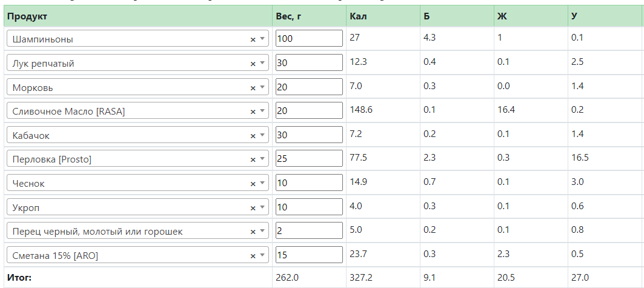Open the Укроп product dropdown arrow
This screenshot has height=288, width=644.
[x=262, y=207]
